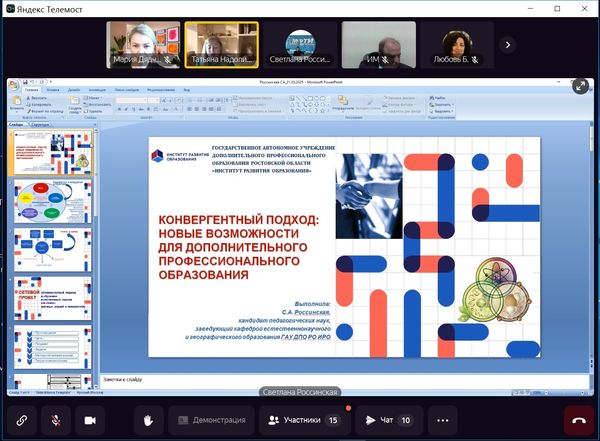This screenshot has height=441, width=600.
Task: Show next participants with the right chevron
Action: point(507,44)
